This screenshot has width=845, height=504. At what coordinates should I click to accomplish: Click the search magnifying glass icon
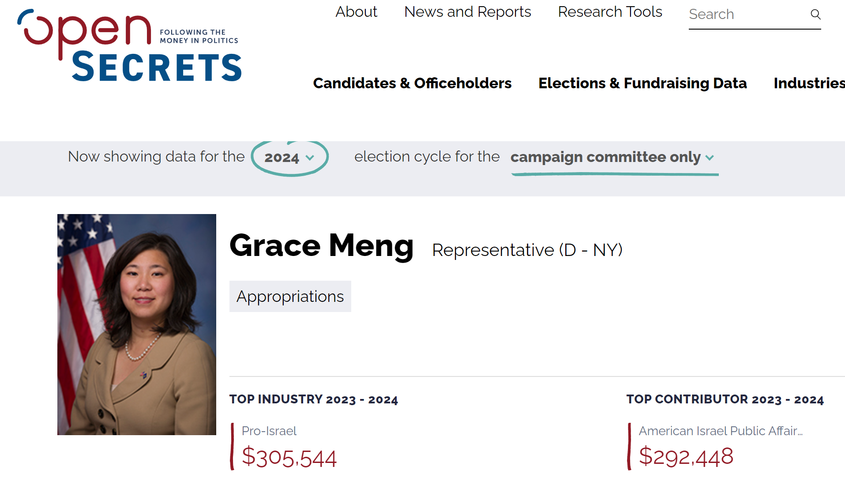click(815, 15)
